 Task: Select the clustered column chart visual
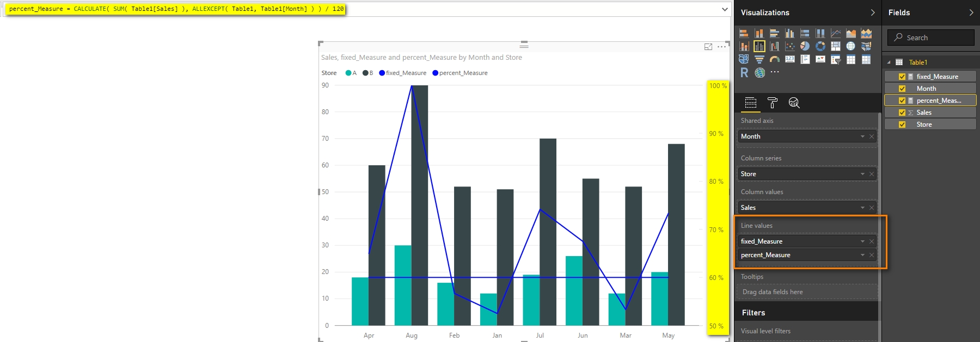[789, 33]
